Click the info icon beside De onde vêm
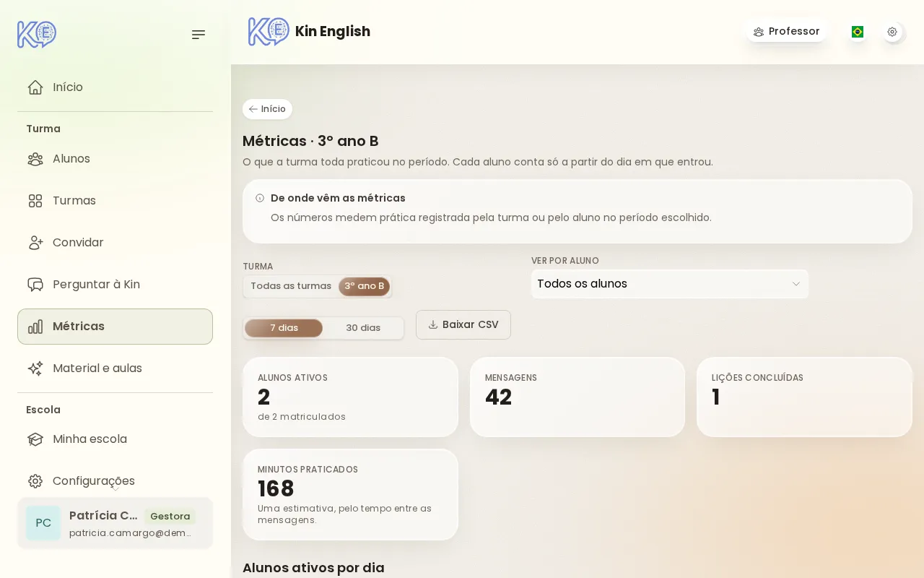This screenshot has height=578, width=924. point(260,198)
